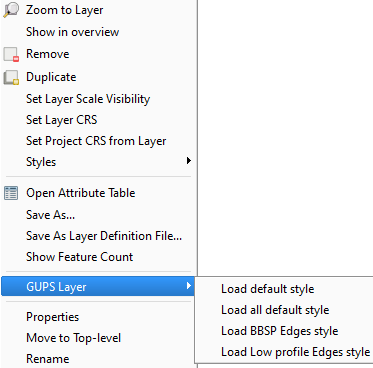The image size is (373, 368).
Task: Click the Zoom to Layer magnifier icon
Action: coord(11,10)
